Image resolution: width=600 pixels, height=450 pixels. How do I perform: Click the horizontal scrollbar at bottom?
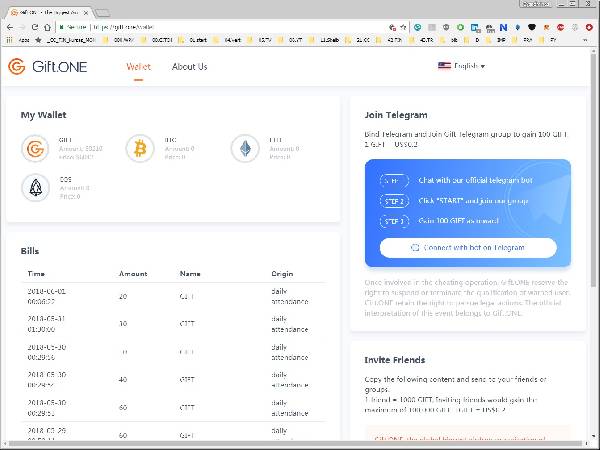point(297,444)
